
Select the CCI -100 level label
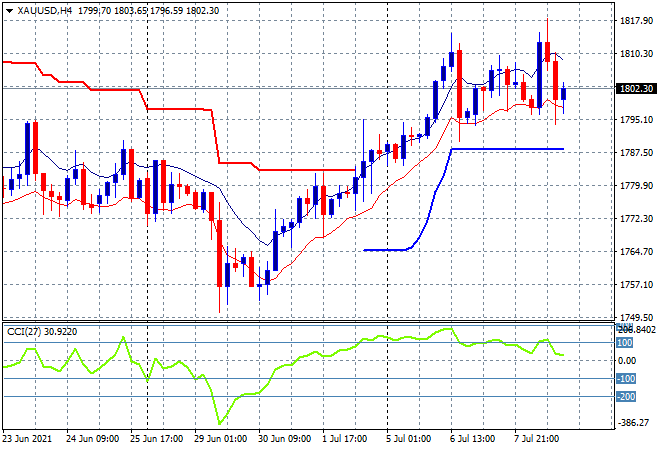point(626,378)
